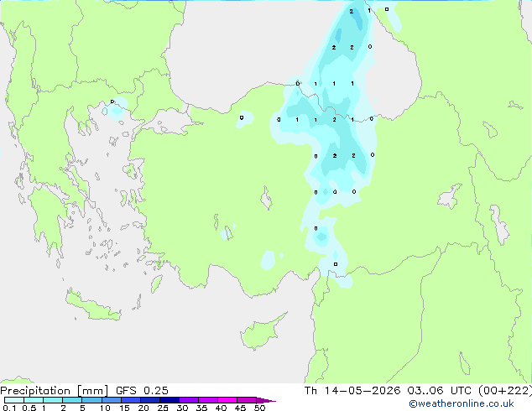Click the 'GFS 0.25' model label
This screenshot has width=532, height=411.
[x=142, y=391]
